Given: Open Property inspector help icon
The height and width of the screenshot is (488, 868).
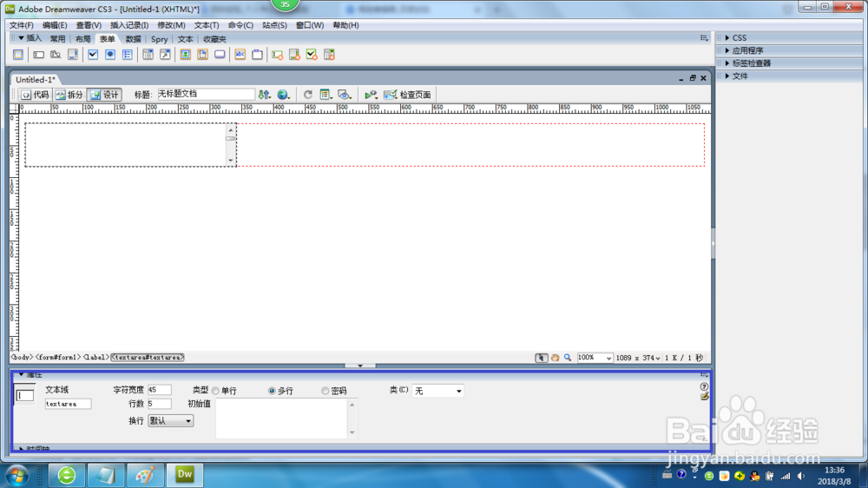Looking at the screenshot, I should [704, 386].
